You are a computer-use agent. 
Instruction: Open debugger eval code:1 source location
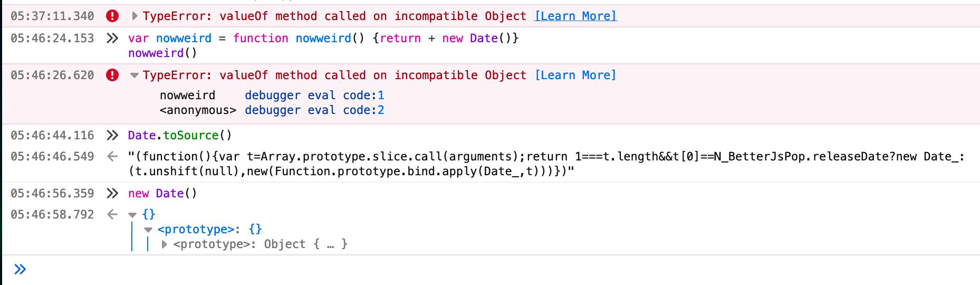tap(314, 96)
